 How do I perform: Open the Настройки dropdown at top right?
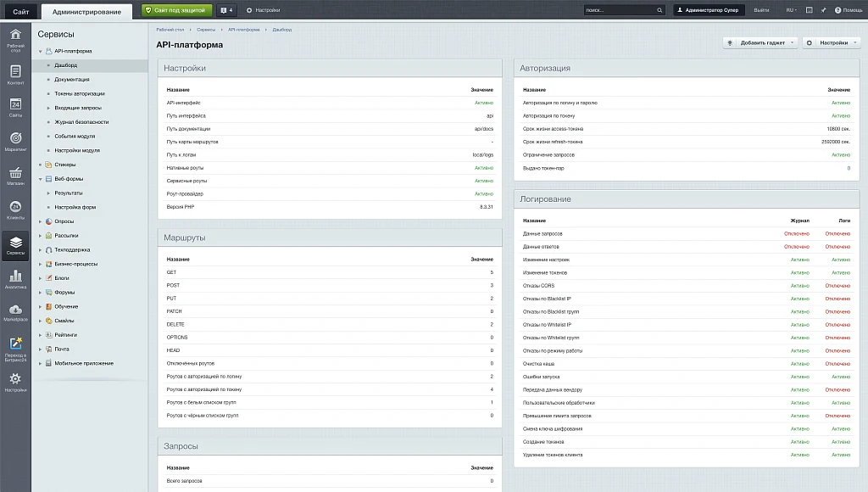(x=831, y=42)
